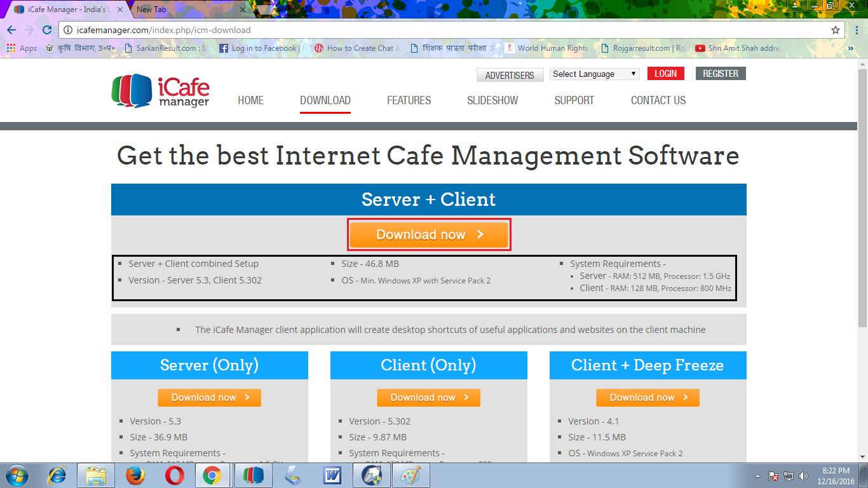Reload the page with the refresh icon
868x488 pixels.
coord(46,30)
